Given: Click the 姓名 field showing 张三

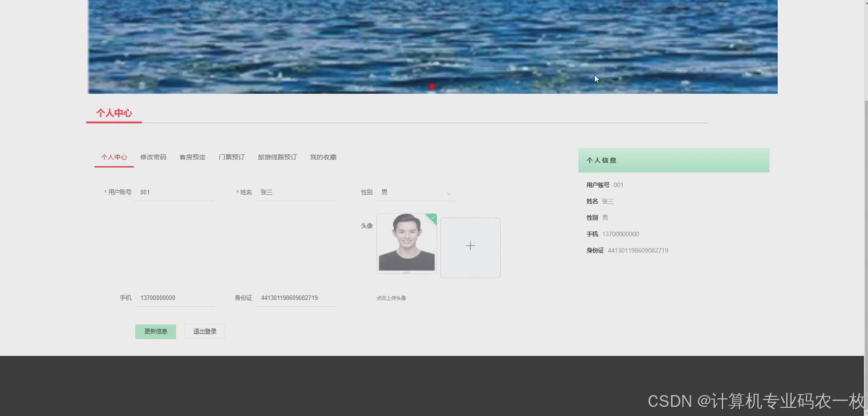Looking at the screenshot, I should pos(296,192).
